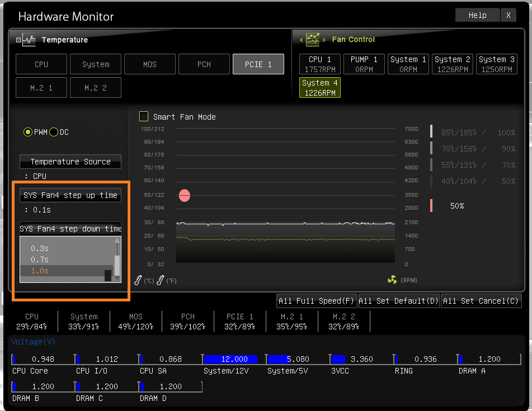Select the PCH temperature tab
The height and width of the screenshot is (411, 532).
tap(204, 64)
